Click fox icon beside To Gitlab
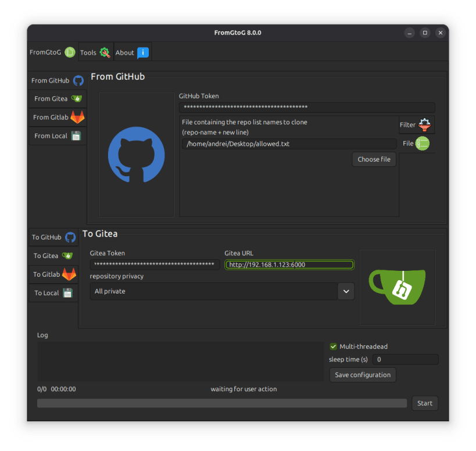This screenshot has width=476, height=451. point(69,274)
